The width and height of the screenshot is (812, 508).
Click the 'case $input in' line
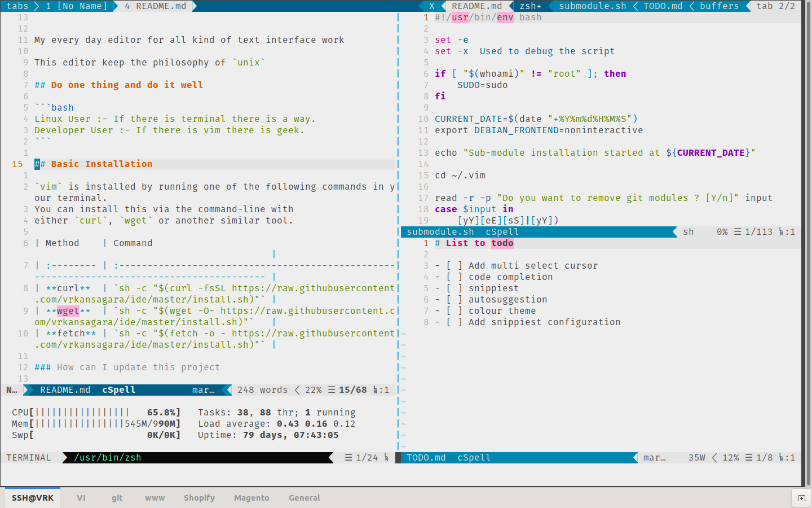(474, 209)
